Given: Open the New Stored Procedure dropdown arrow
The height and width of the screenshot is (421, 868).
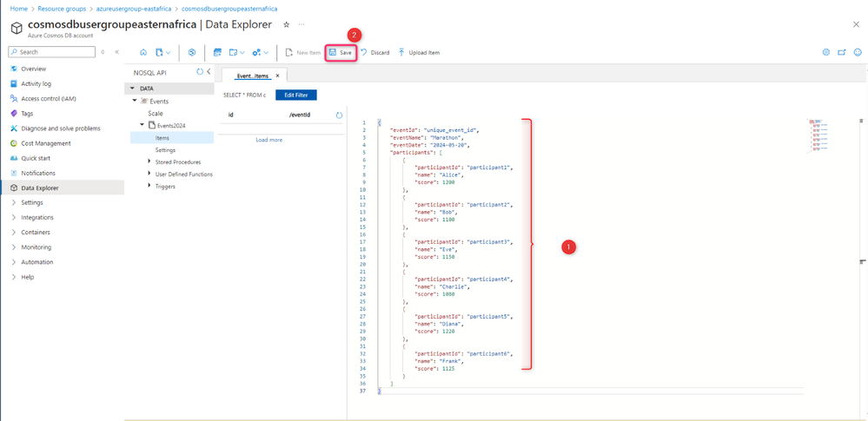Looking at the screenshot, I should point(266,53).
